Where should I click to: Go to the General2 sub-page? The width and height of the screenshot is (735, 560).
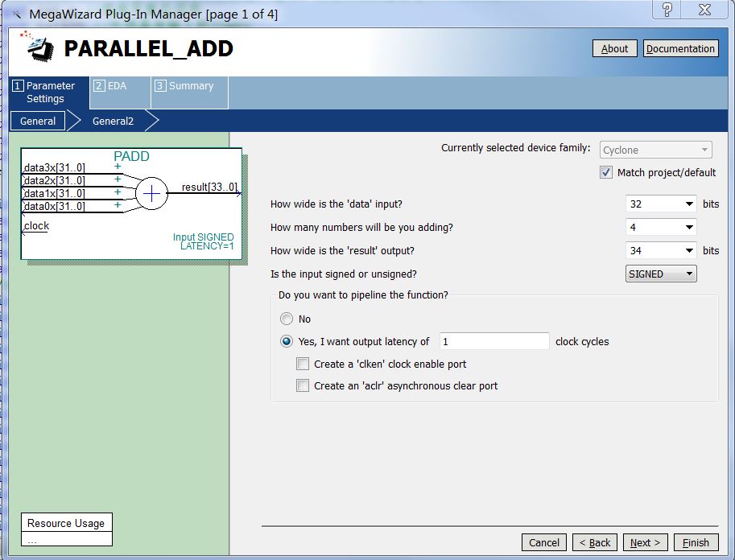(113, 121)
